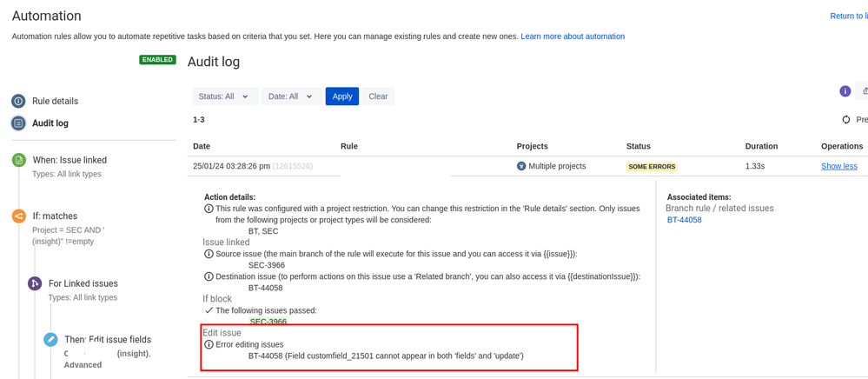Open associated issue BT-44058 link
Image resolution: width=868 pixels, height=379 pixels.
pos(684,220)
